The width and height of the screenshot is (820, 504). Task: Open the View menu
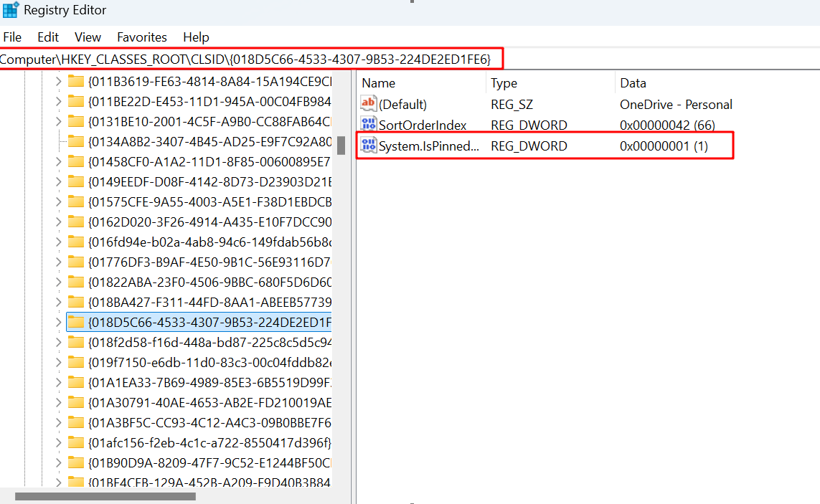tap(88, 37)
